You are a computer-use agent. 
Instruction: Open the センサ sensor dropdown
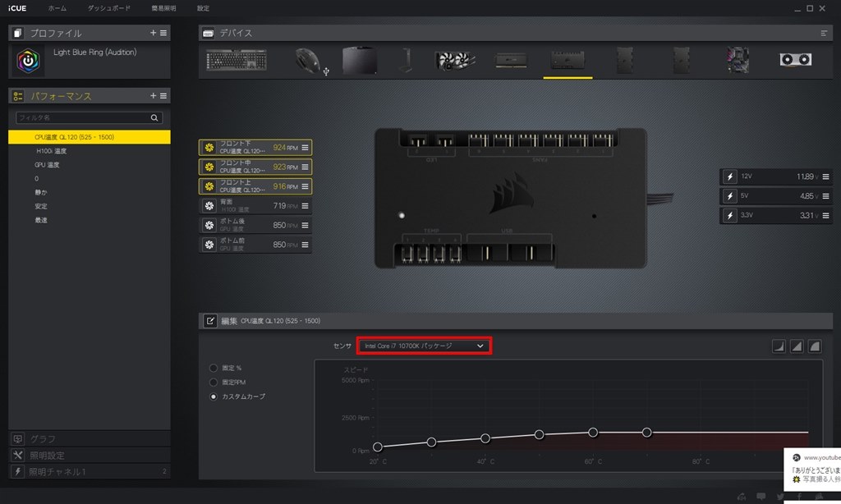pyautogui.click(x=425, y=346)
